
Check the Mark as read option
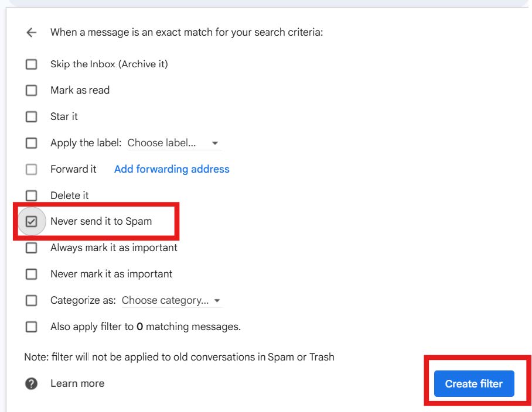pos(31,90)
